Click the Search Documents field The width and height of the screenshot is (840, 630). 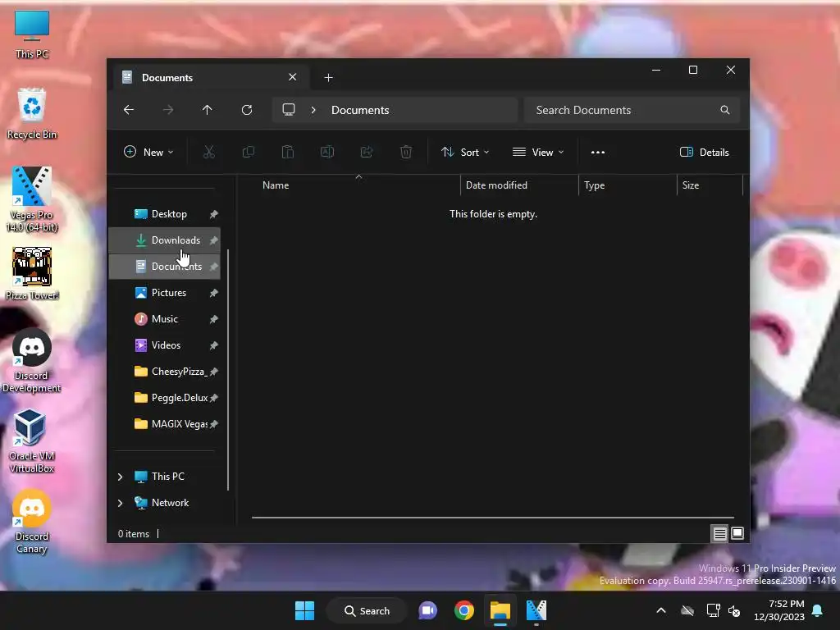tap(632, 110)
